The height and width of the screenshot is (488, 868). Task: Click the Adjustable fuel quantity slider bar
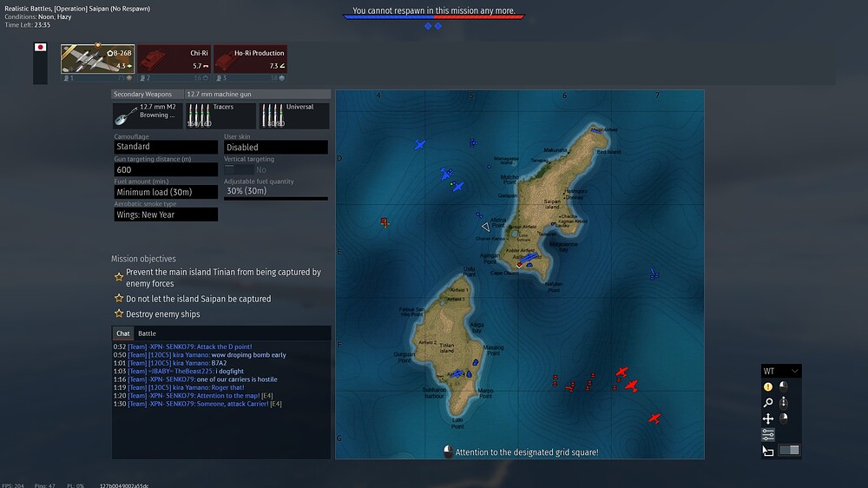pyautogui.click(x=276, y=198)
